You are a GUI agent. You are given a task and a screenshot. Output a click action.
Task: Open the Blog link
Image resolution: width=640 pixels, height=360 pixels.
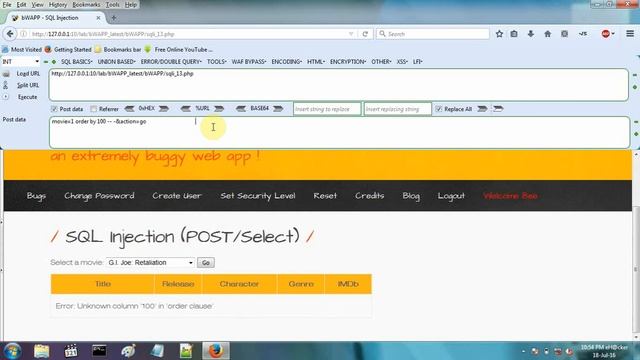411,196
